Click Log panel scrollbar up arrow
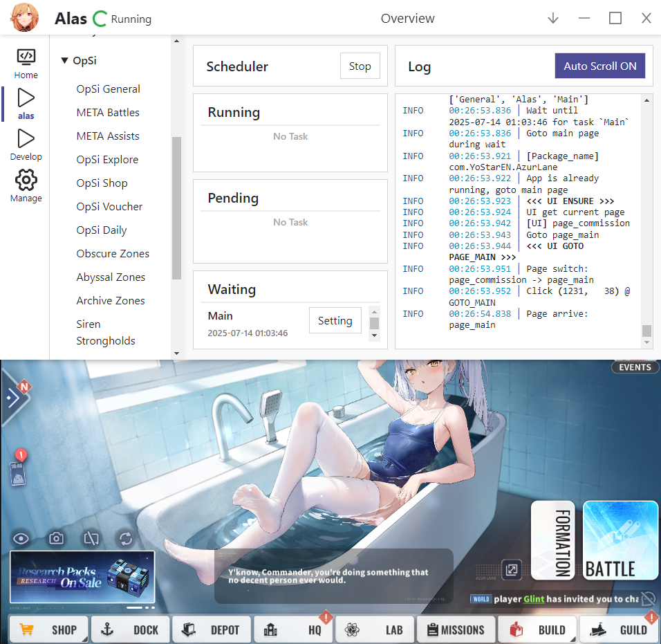Screen dimensions: 661x644 pyautogui.click(x=646, y=100)
